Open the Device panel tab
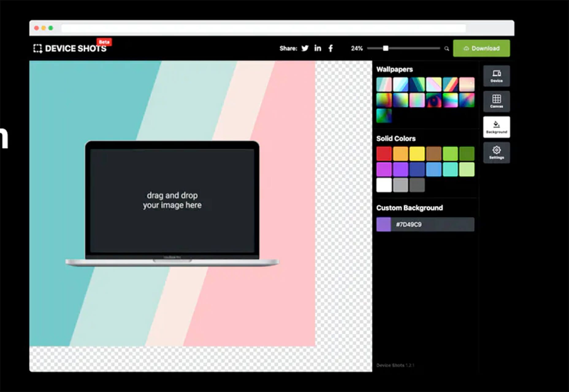The width and height of the screenshot is (569, 392). coord(496,76)
